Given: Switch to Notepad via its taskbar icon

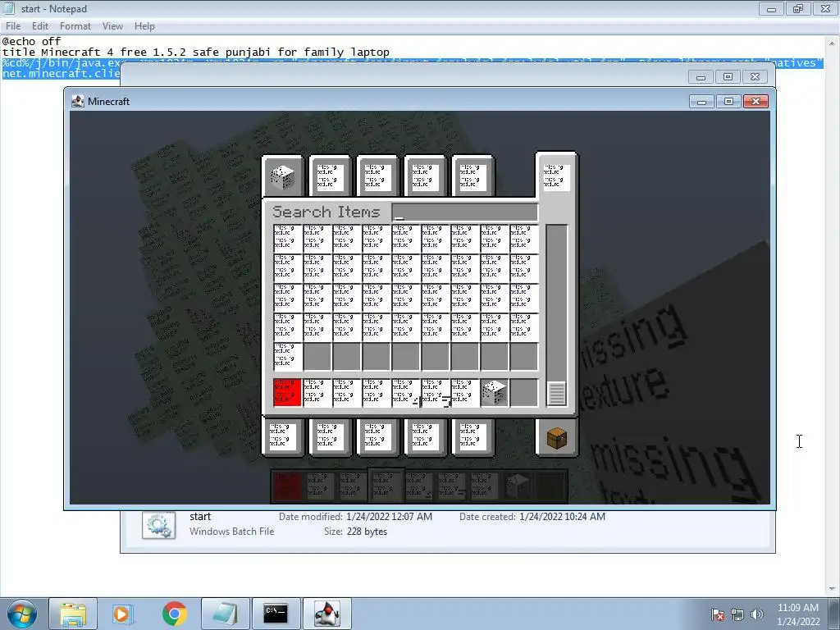Looking at the screenshot, I should [x=225, y=614].
